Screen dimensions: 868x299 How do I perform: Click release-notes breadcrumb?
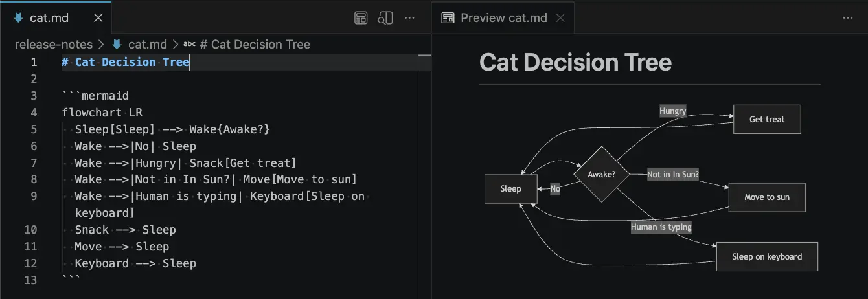coord(54,45)
